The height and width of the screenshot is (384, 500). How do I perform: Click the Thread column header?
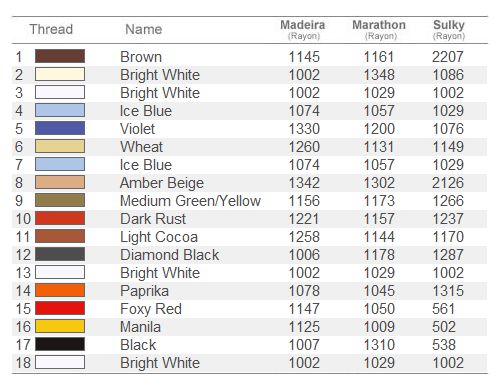click(x=51, y=29)
